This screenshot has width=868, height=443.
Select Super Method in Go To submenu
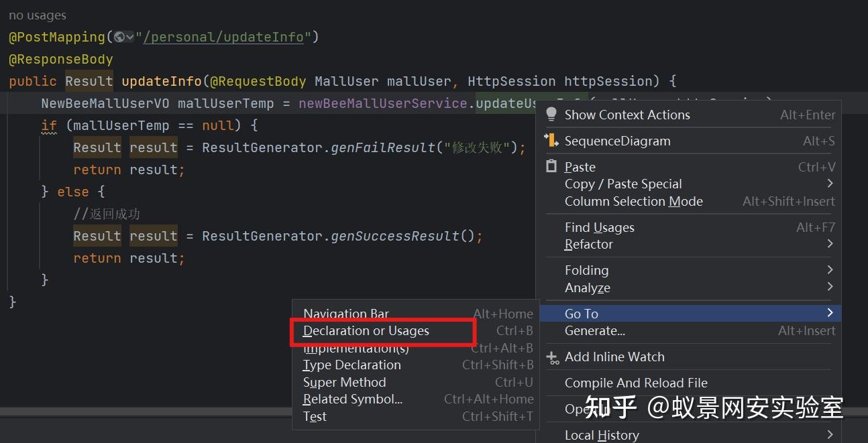(x=345, y=383)
